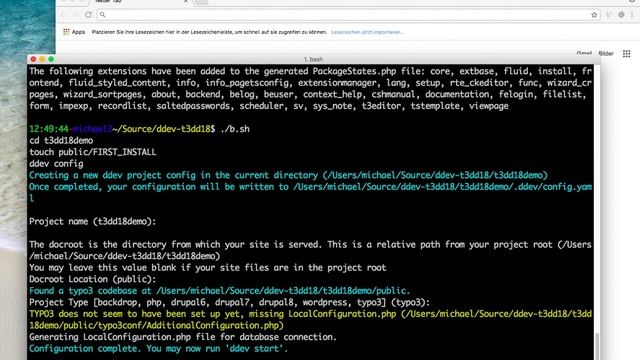Click the 'Once completed, your configuration' line
640x360 pixels.
tap(310, 192)
